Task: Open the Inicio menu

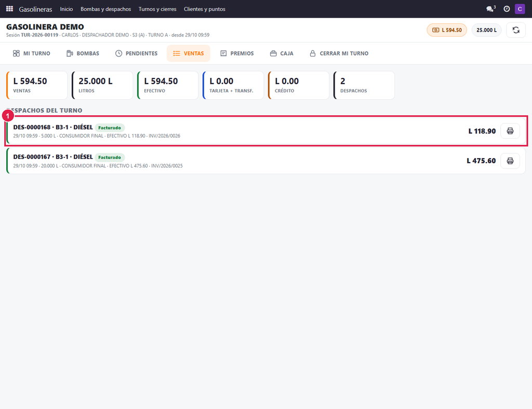Action: click(66, 9)
